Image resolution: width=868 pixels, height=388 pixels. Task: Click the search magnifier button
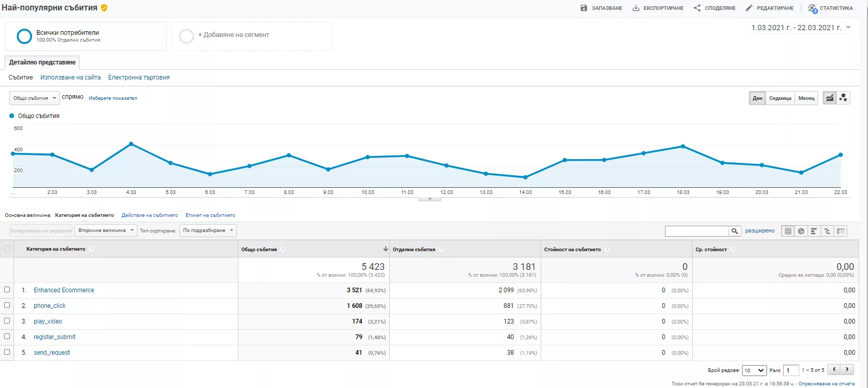pos(734,231)
